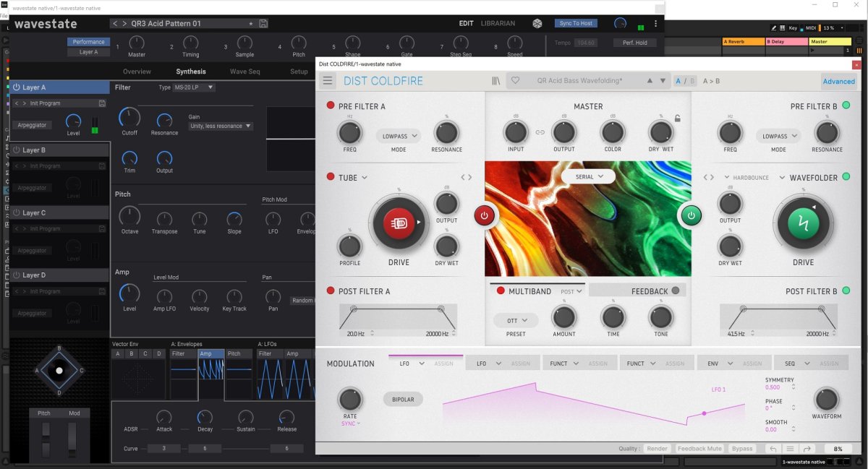Click the star favorite icon in wavestate header
Viewport: 868px width, 469px height.
pos(250,24)
